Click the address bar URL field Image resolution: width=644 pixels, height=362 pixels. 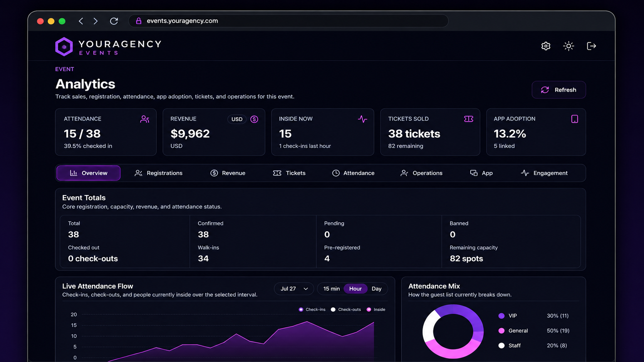tap(288, 21)
